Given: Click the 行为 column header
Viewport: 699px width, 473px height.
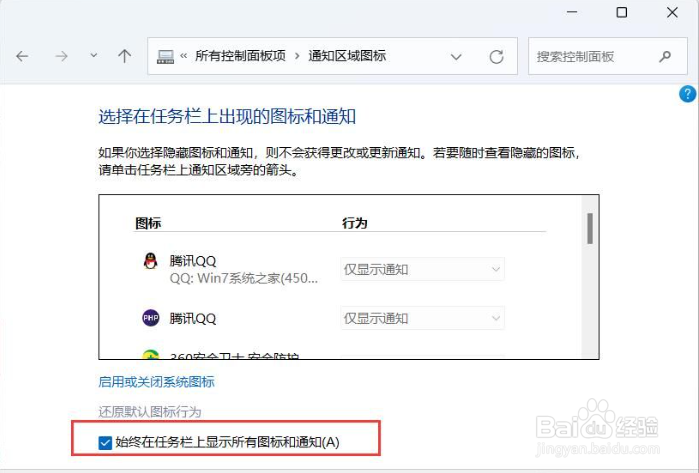Looking at the screenshot, I should (354, 223).
